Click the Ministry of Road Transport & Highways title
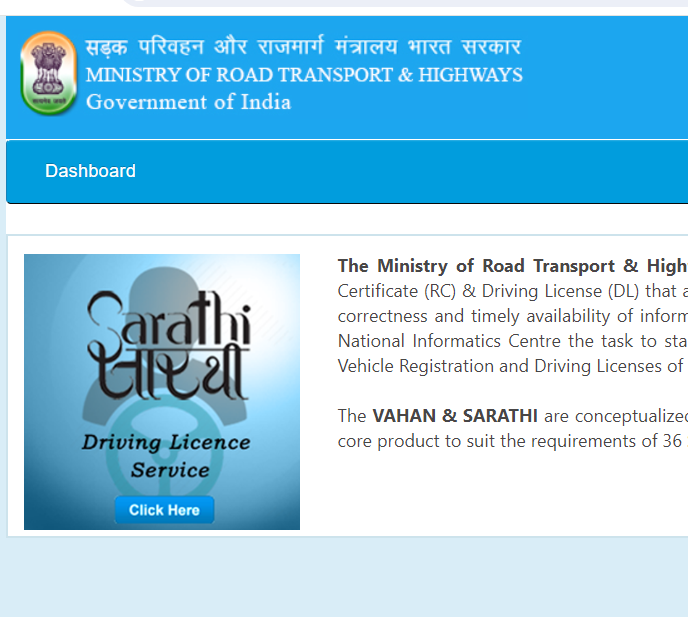688x617 pixels. [x=304, y=75]
